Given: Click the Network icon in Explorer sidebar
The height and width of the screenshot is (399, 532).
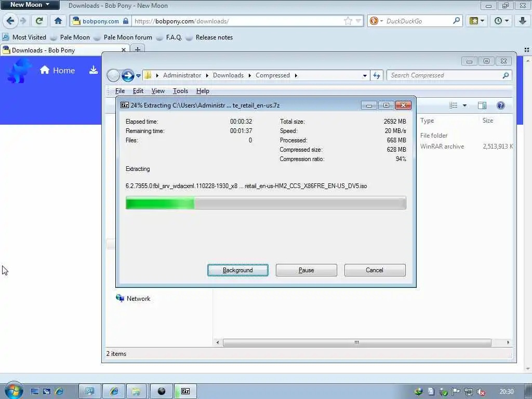Looking at the screenshot, I should pyautogui.click(x=120, y=298).
